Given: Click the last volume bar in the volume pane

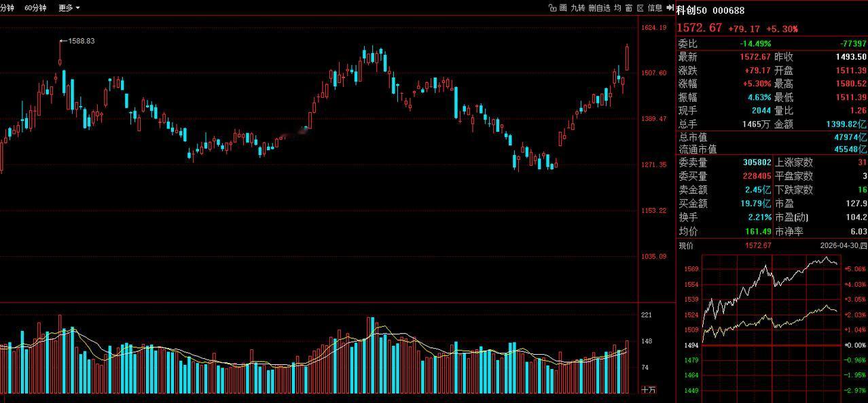Looking at the screenshot, I should (627, 367).
